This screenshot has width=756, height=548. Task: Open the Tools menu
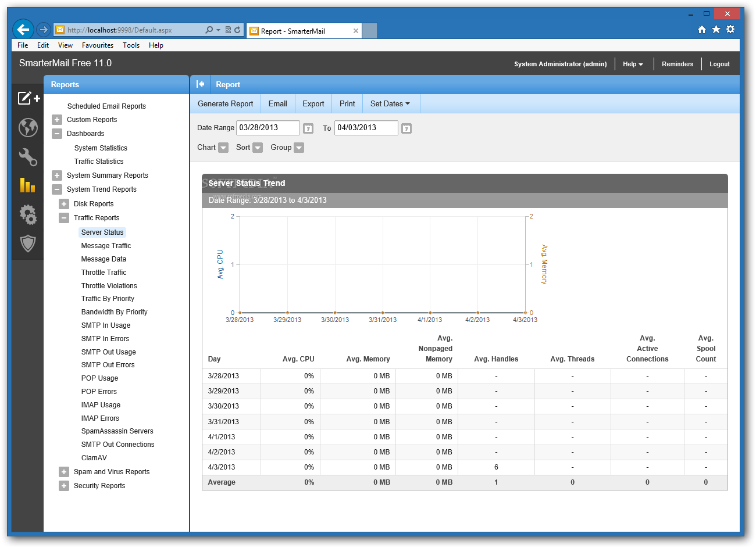click(131, 45)
